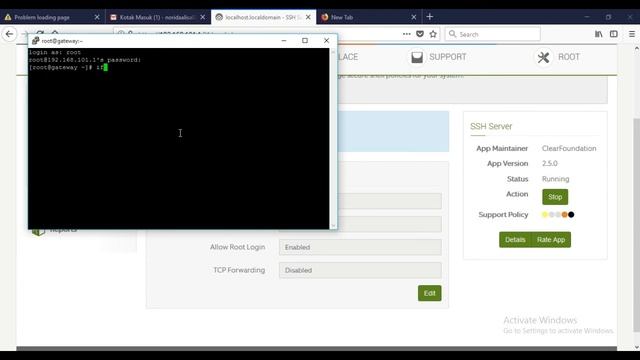
Task: Open the Firefox hamburger menu
Action: [x=632, y=34]
